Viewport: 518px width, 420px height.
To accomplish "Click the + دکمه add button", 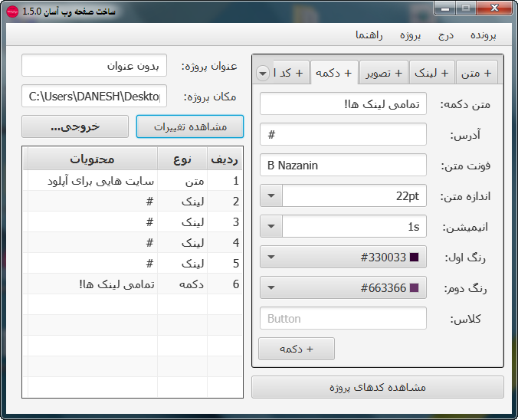I will point(297,349).
